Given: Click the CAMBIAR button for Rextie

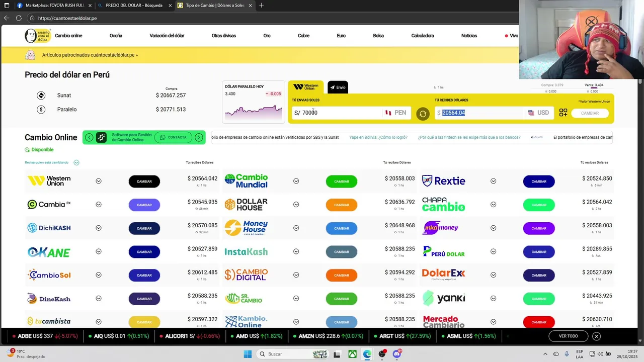Looking at the screenshot, I should click(539, 182).
